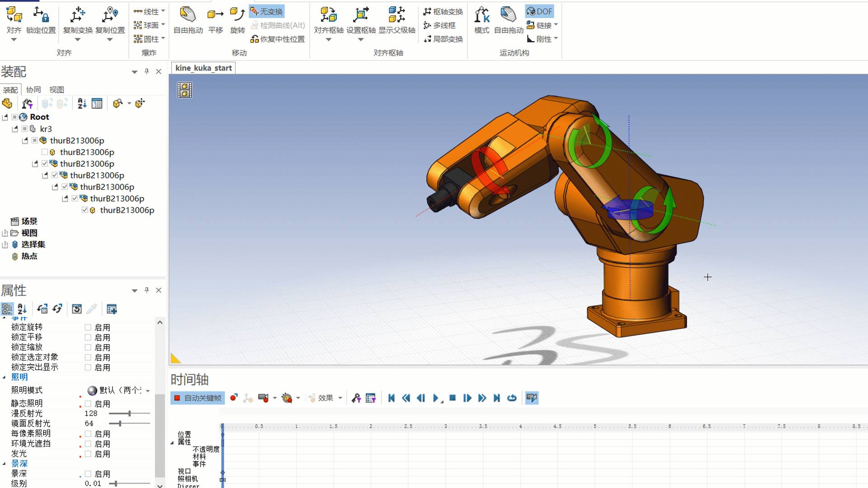Click the DOF tool icon in ribbon
Screen dimensions: 868x488
[538, 13]
